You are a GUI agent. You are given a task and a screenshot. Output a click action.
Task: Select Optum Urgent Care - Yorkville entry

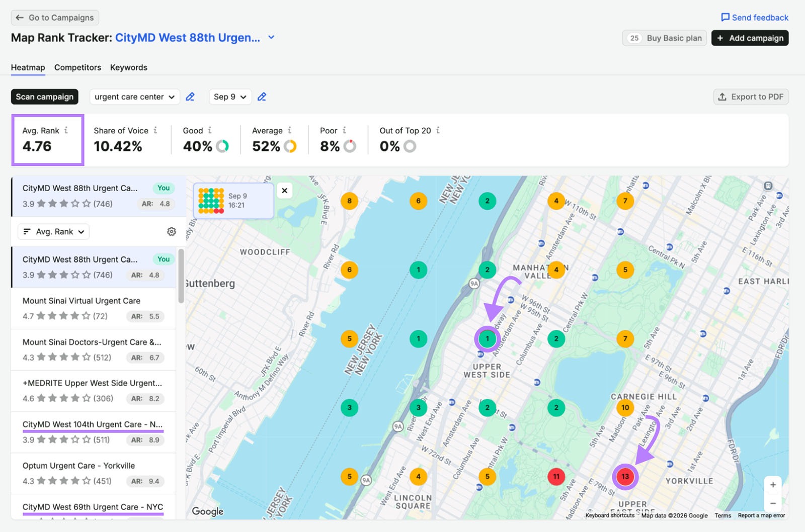(94, 474)
